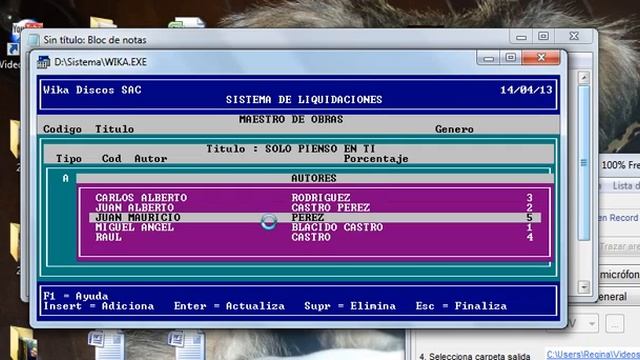Click the SISTEMA DE LIQUIDACIONES title
The height and width of the screenshot is (360, 640).
[x=304, y=100]
